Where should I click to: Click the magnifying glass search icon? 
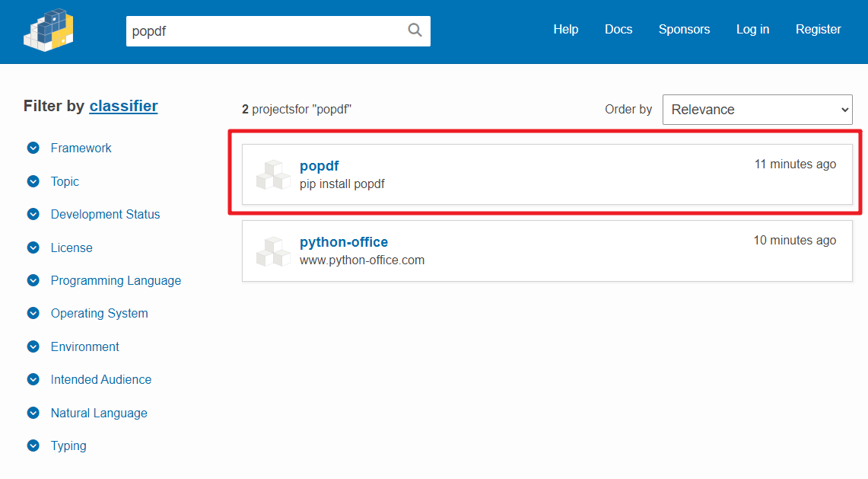tap(415, 30)
